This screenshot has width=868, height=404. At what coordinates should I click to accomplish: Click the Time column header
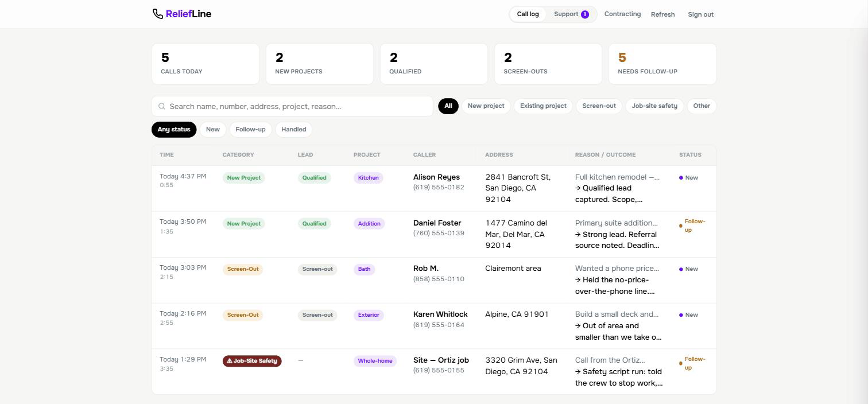tap(166, 155)
